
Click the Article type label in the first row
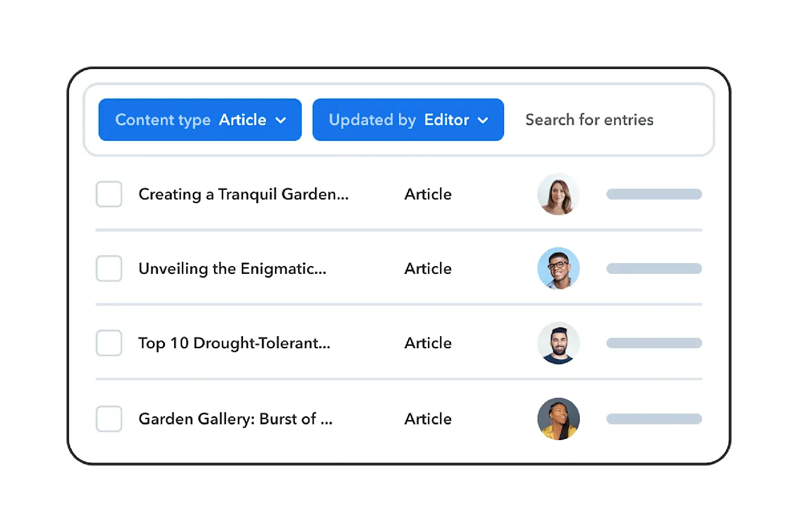click(x=428, y=194)
